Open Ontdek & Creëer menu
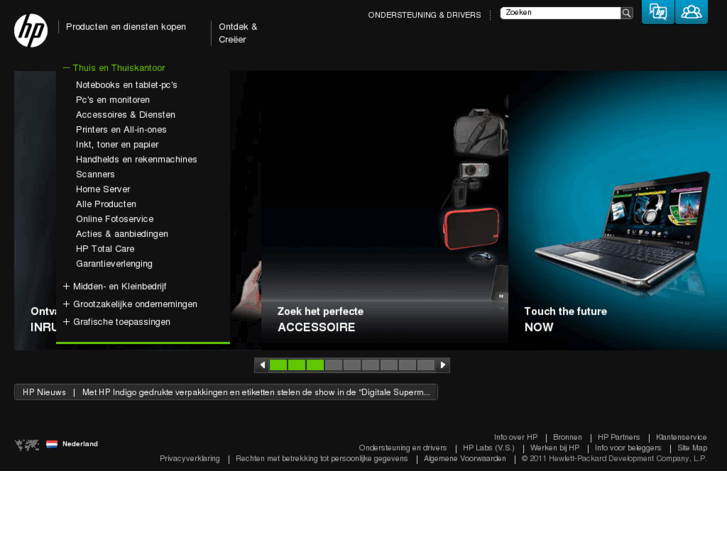 pyautogui.click(x=238, y=33)
